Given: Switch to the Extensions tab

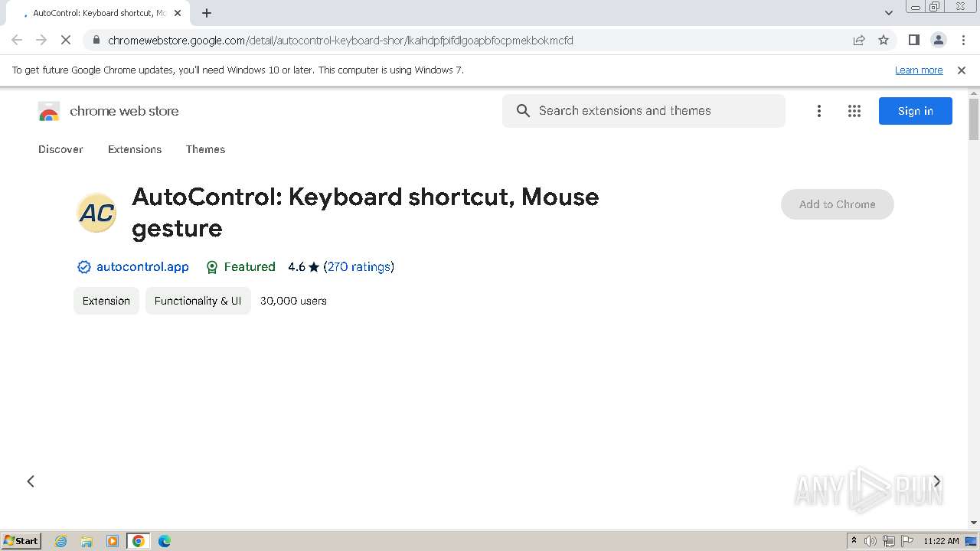Looking at the screenshot, I should (x=135, y=149).
